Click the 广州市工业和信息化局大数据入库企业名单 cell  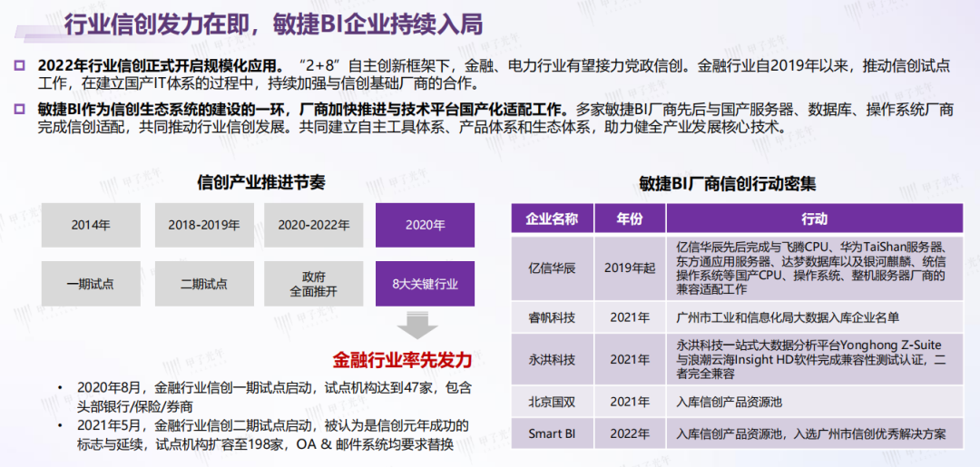tap(814, 317)
